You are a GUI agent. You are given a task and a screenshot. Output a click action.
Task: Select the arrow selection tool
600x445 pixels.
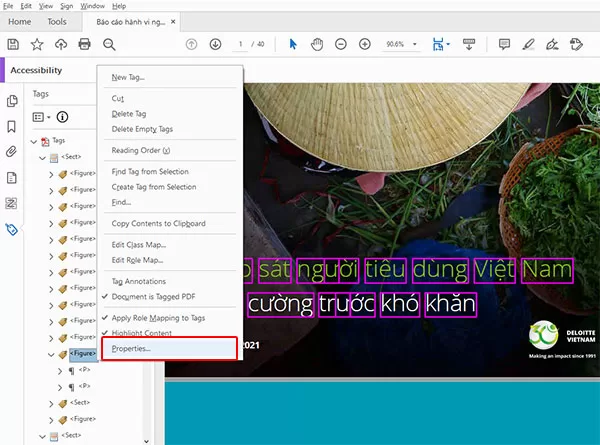coord(293,44)
